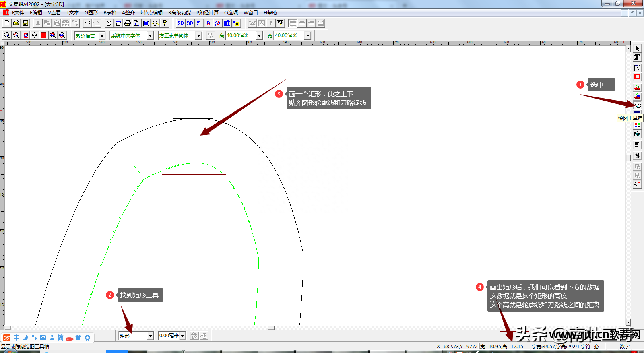644x353 pixels.
Task: Click the 参 button in bottom toolbar
Action: [194, 336]
